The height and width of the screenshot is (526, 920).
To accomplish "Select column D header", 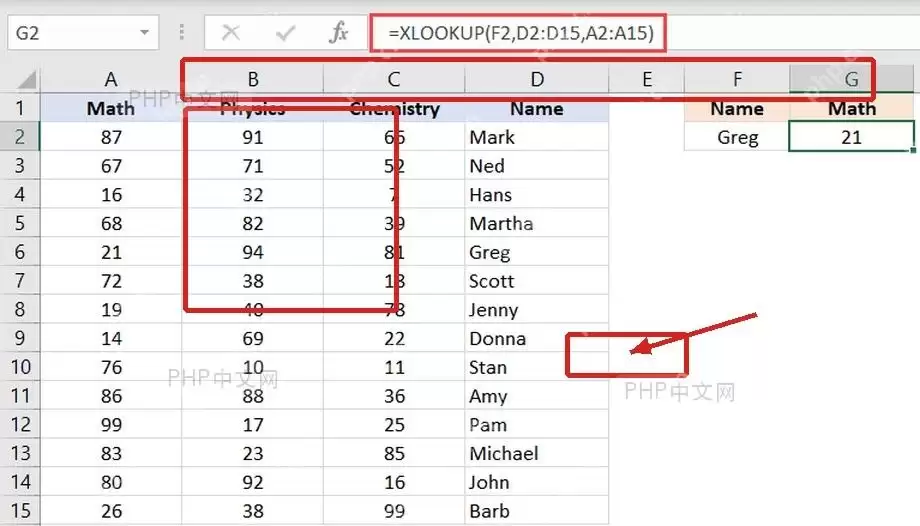I will (x=537, y=79).
